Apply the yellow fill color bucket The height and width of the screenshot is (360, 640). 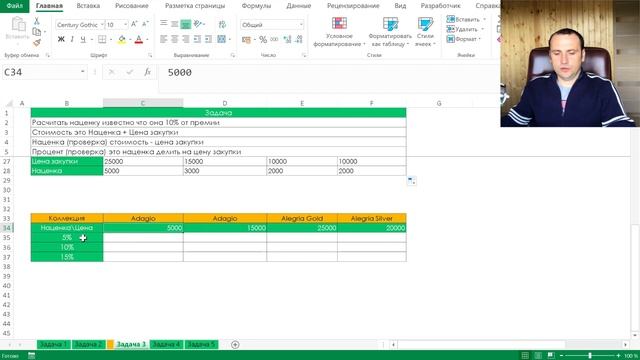point(122,39)
